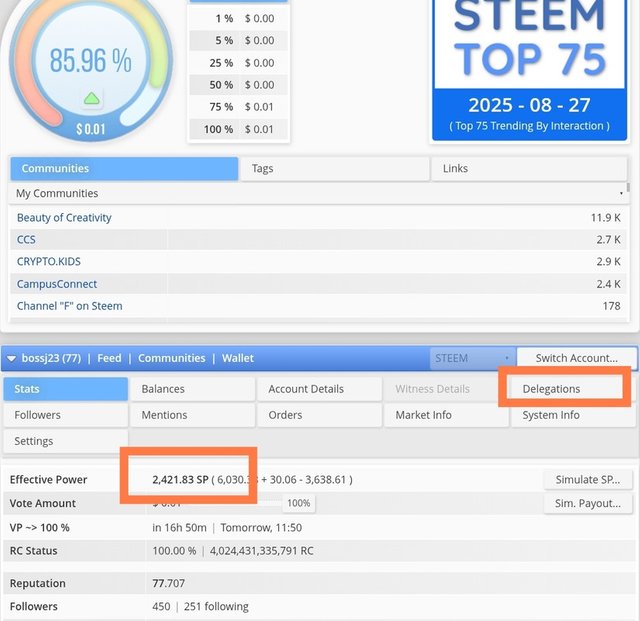This screenshot has width=640, height=621.
Task: Switch to the Links tab
Action: (529, 169)
